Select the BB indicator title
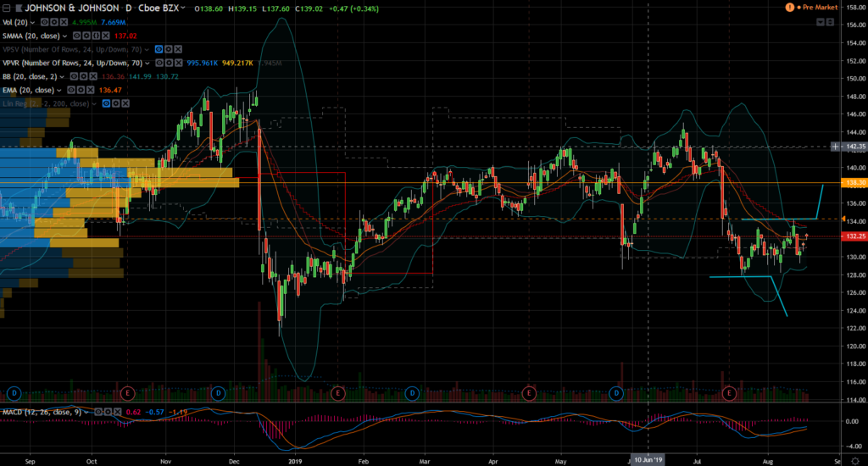Viewport: 868px width, 466px height. pyautogui.click(x=30, y=76)
